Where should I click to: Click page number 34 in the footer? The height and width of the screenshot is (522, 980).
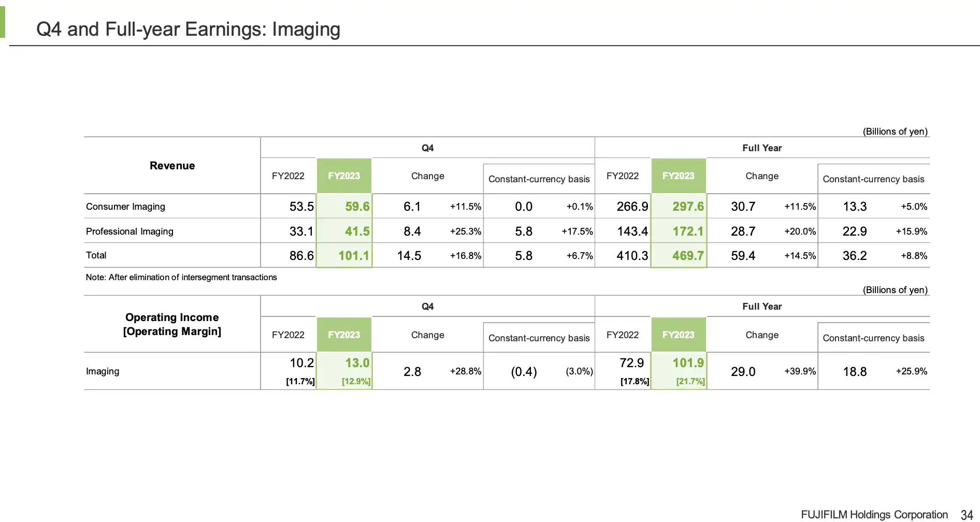click(967, 515)
